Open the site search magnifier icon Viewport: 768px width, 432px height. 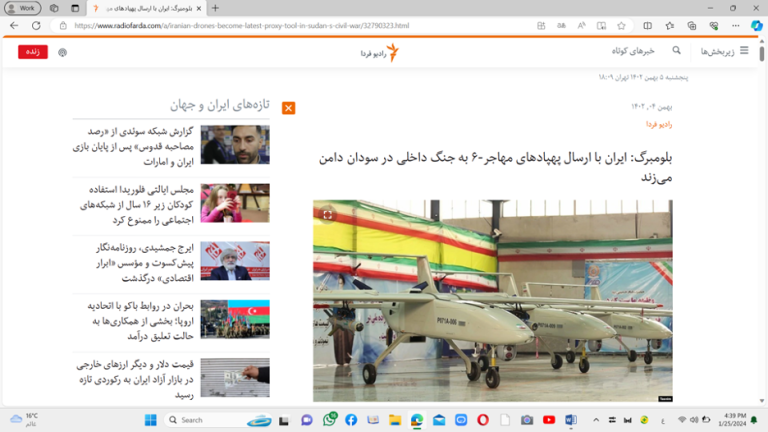pos(677,50)
